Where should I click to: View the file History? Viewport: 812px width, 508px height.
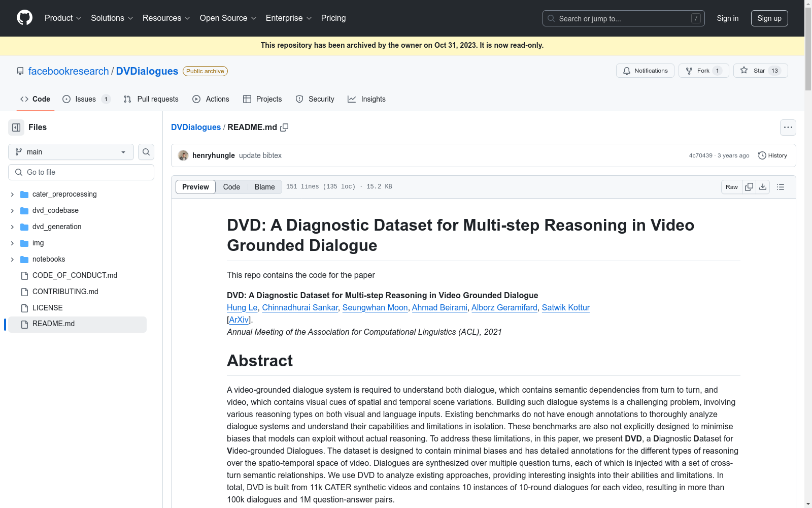772,155
